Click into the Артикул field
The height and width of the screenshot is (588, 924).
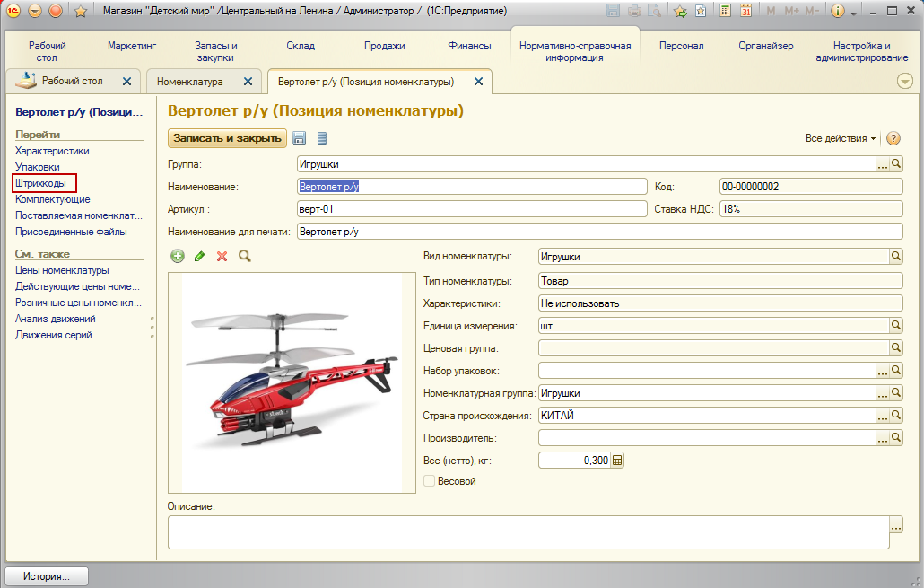tap(472, 209)
